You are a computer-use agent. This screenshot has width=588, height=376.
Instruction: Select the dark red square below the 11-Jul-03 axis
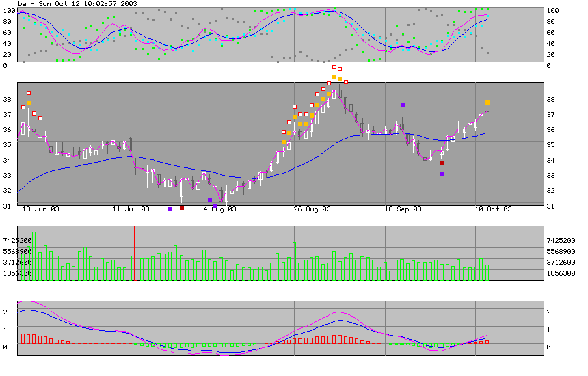click(x=182, y=208)
